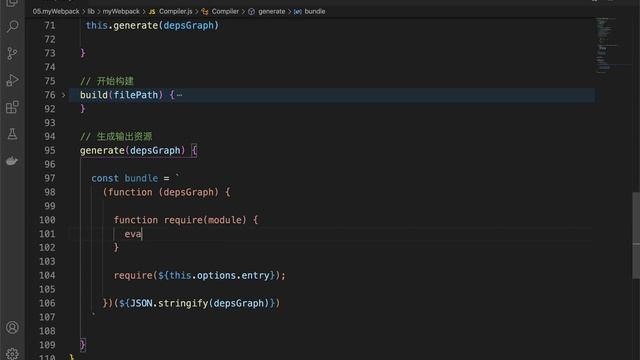This screenshot has height=360, width=640.
Task: Click '})(${JSON.stringify(depsGraph)})' on line 106
Action: (x=191, y=303)
